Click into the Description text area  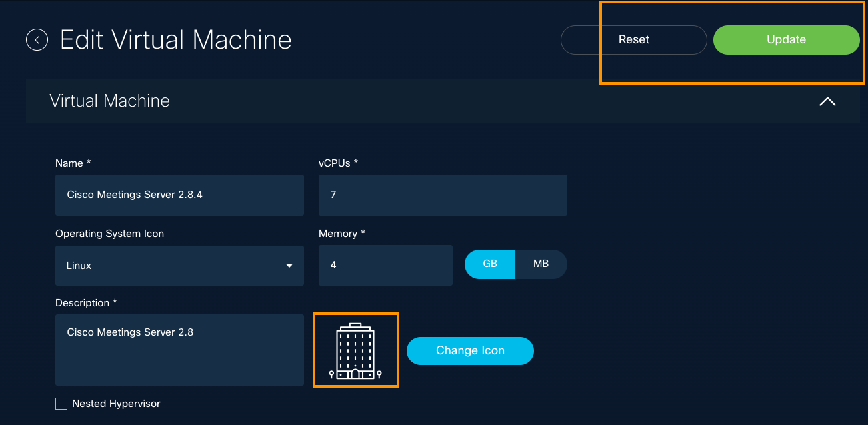click(x=179, y=350)
